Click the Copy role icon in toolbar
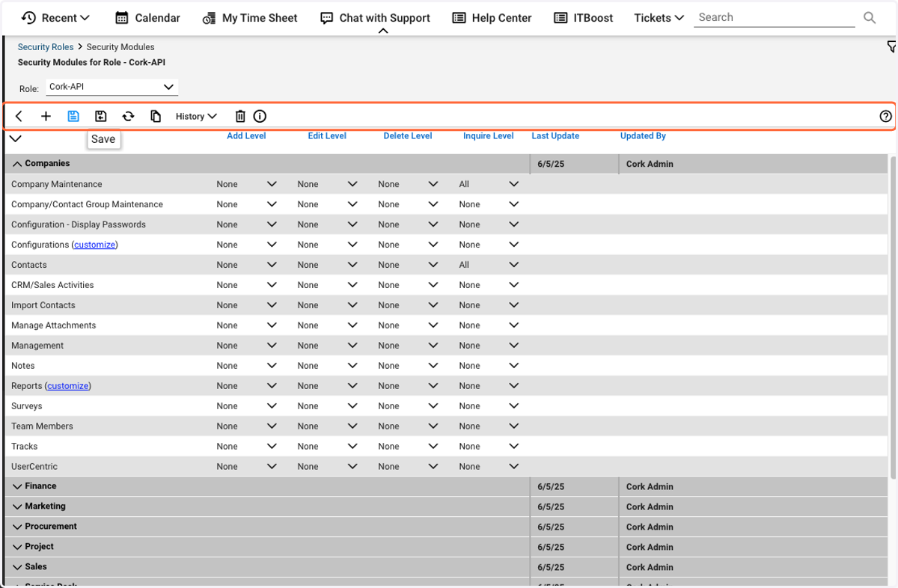Viewport: 898px width, 588px height. [156, 116]
